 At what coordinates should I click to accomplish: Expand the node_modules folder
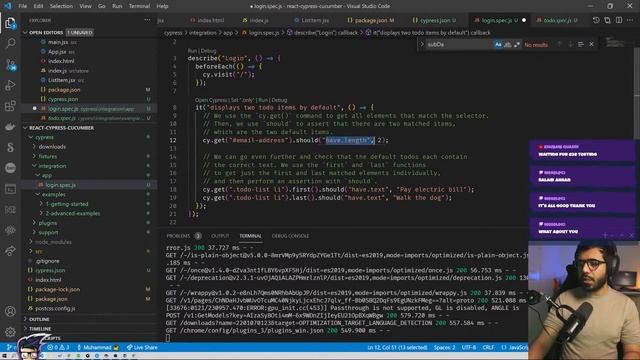(x=31, y=242)
